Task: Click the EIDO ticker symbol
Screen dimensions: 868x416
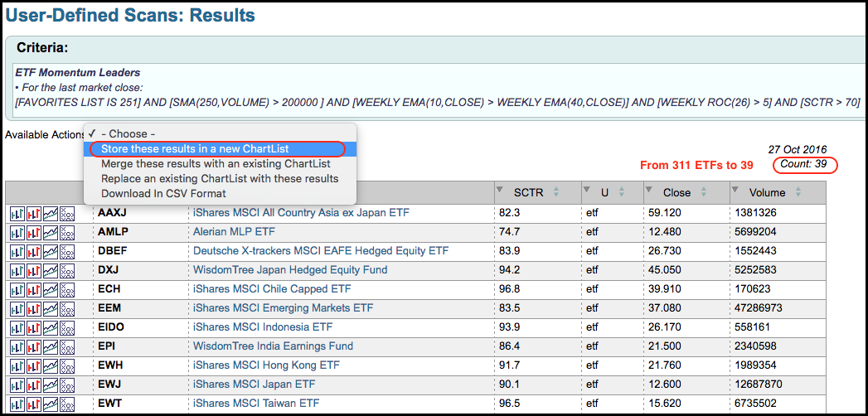Action: click(111, 327)
